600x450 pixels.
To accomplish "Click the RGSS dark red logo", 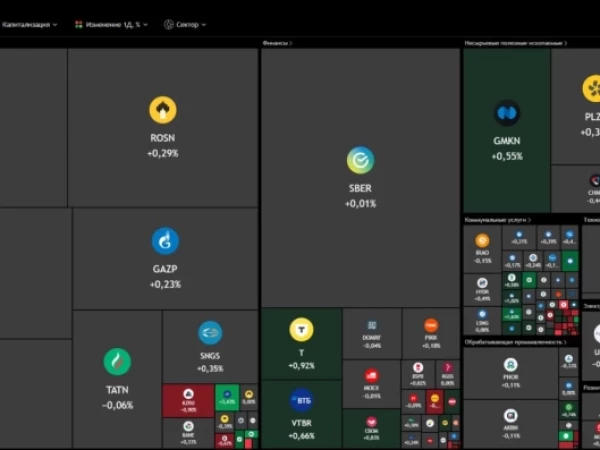I will [447, 368].
